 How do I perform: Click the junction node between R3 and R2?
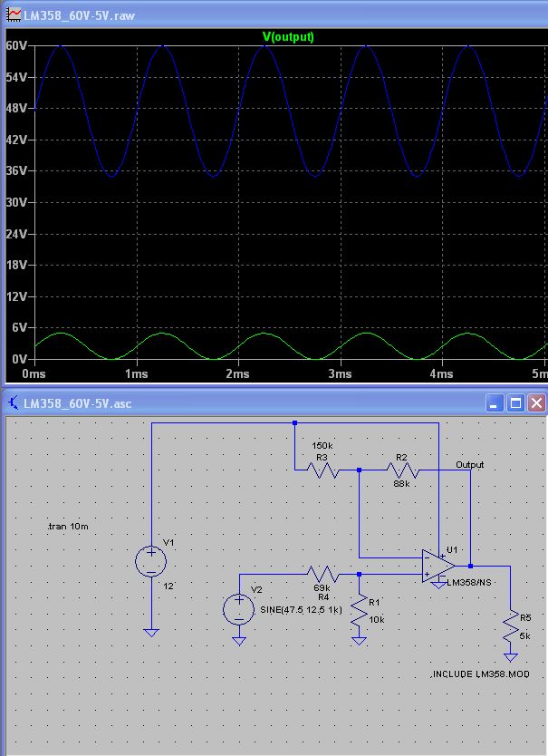pos(359,470)
